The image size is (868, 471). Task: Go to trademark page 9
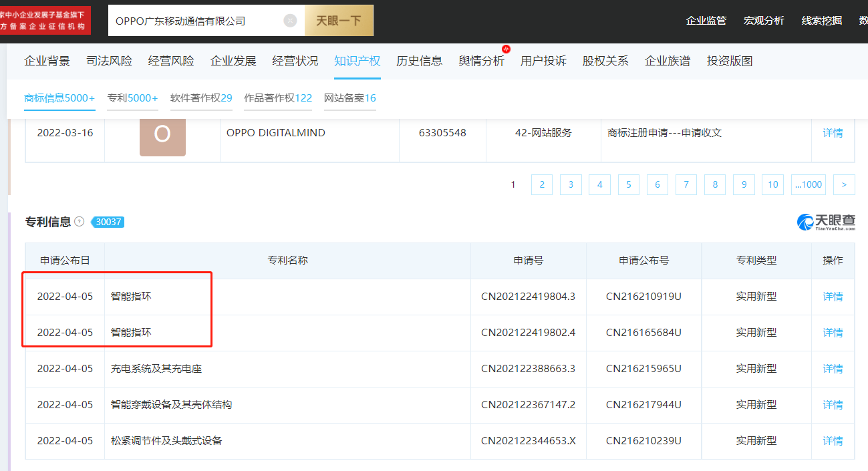pos(744,184)
